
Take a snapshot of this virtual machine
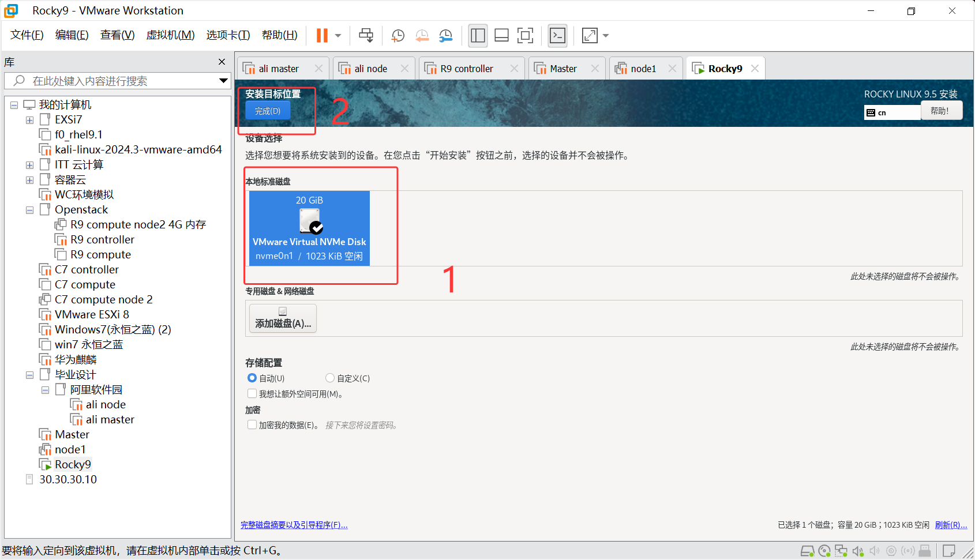397,36
